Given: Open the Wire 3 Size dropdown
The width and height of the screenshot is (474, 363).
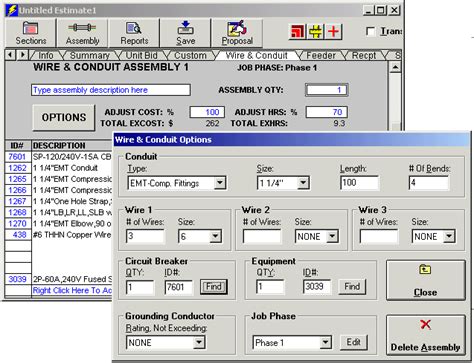Looking at the screenshot, I should tap(449, 236).
